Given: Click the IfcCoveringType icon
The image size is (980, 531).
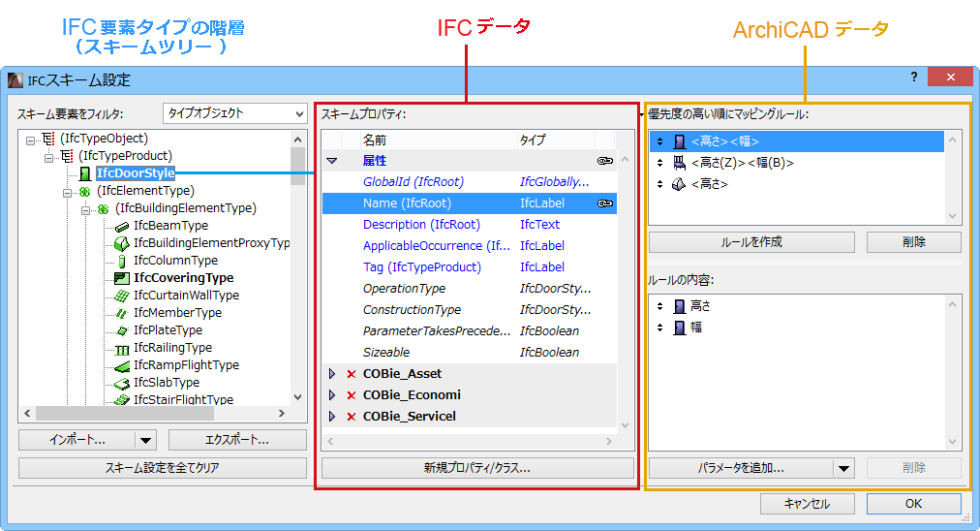Looking at the screenshot, I should point(122,278).
